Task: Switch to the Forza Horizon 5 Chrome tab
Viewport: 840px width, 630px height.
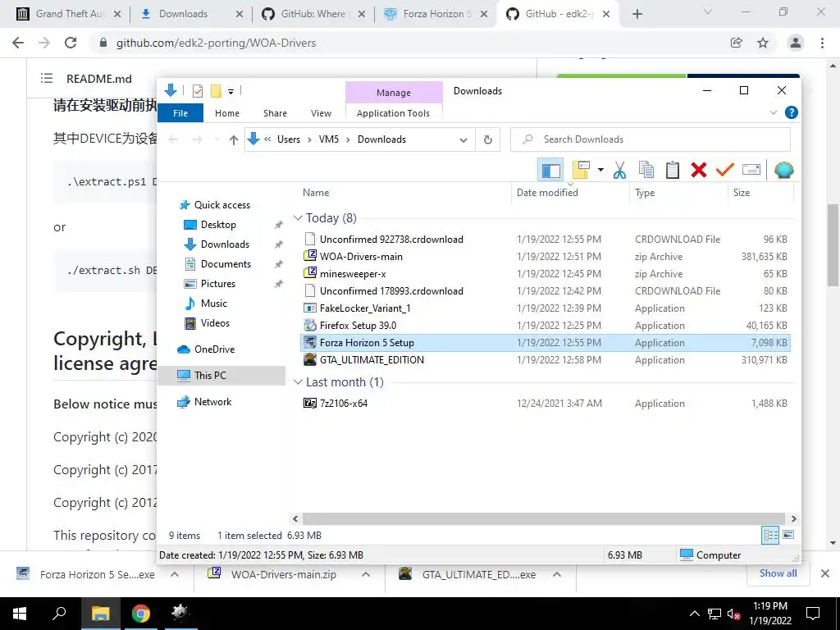Action: click(x=437, y=14)
